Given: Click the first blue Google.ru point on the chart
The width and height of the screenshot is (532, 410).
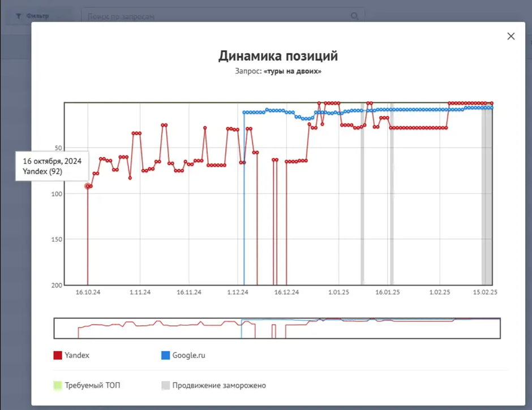Looking at the screenshot, I should click(x=244, y=112).
